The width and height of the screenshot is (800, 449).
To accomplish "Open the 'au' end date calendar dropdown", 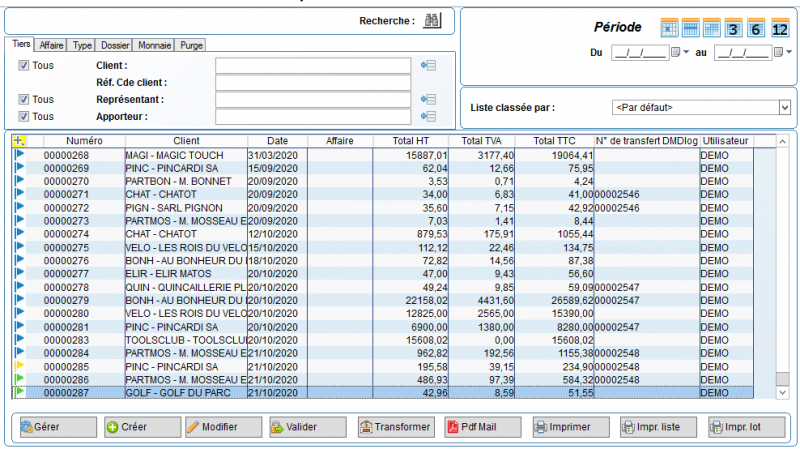I will [x=778, y=53].
